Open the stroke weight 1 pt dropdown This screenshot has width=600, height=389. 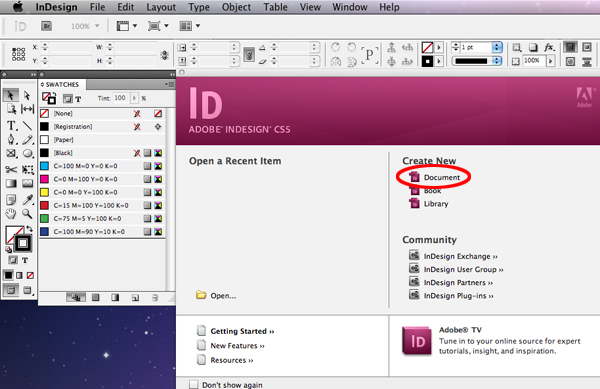497,47
